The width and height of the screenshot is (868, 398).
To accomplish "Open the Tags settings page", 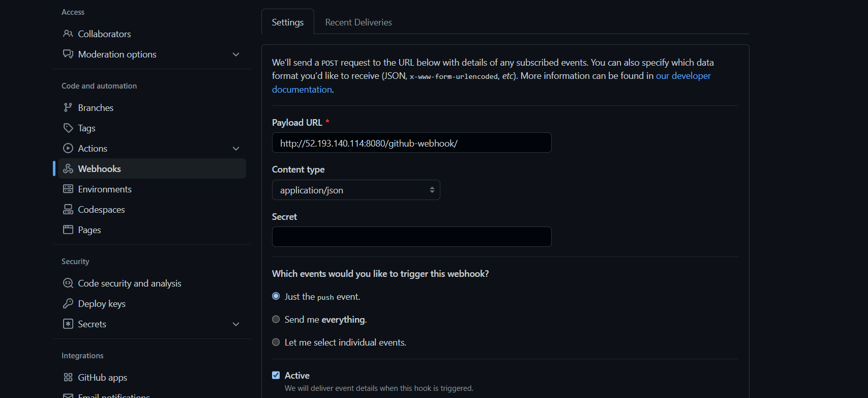I will [152, 128].
